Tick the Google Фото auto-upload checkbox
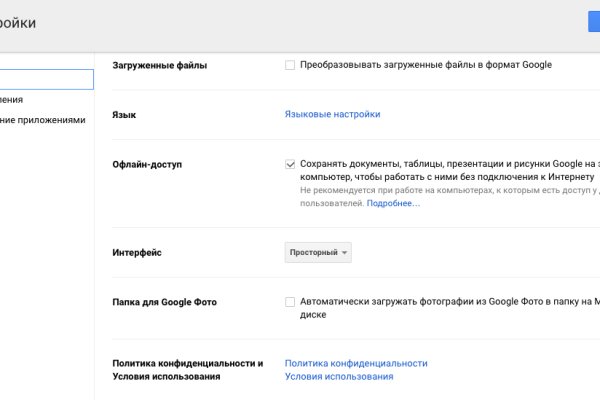This screenshot has width=600, height=400. click(290, 301)
